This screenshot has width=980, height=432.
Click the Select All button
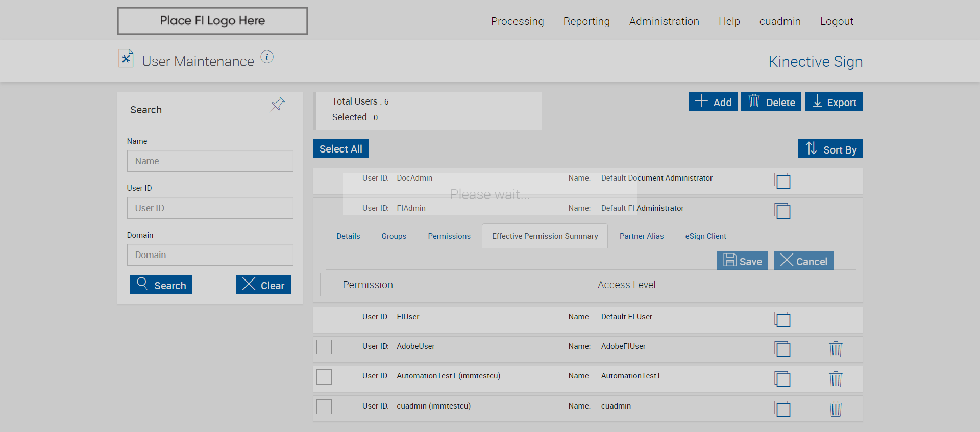340,149
